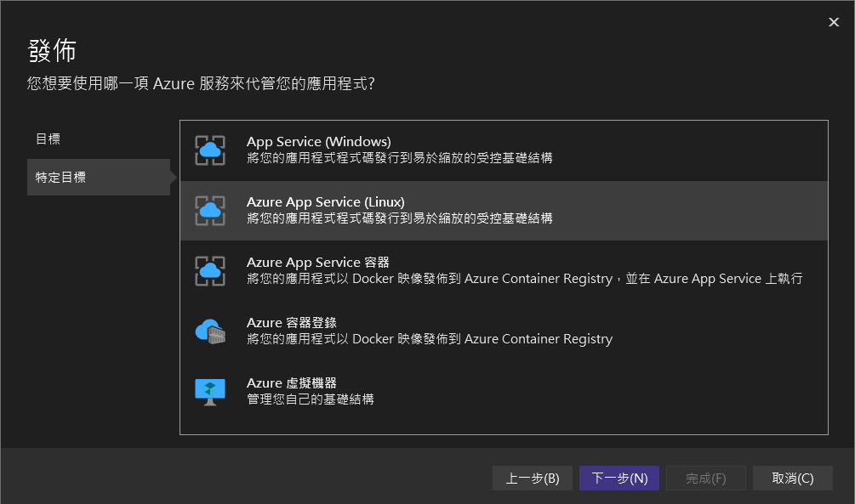Screen dimensions: 855x504
Task: Choose the Azure App Service (Linux) option
Action: pos(325,202)
